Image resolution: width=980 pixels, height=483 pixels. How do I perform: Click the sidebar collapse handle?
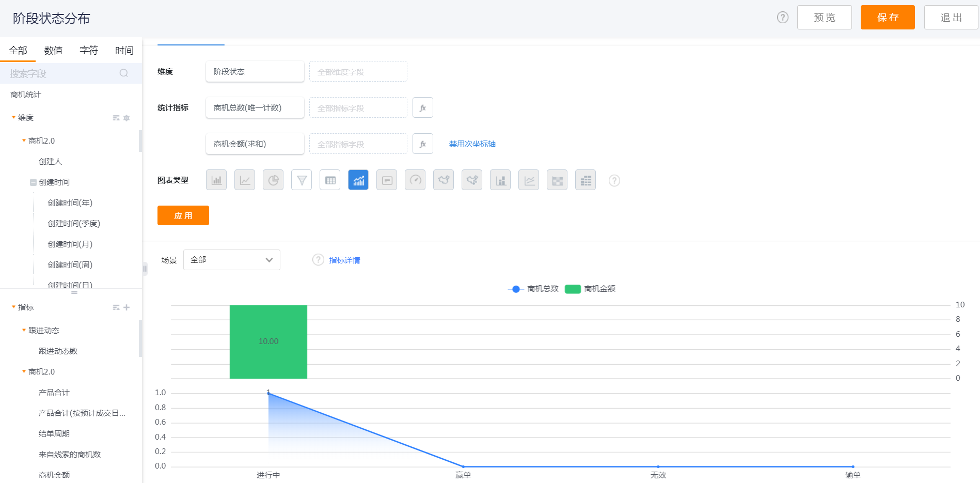click(x=145, y=269)
